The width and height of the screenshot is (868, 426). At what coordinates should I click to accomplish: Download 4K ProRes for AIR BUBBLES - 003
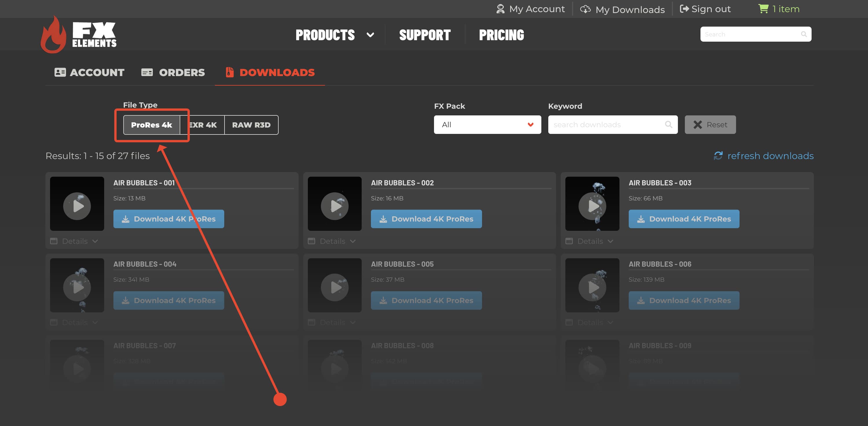[x=684, y=219]
